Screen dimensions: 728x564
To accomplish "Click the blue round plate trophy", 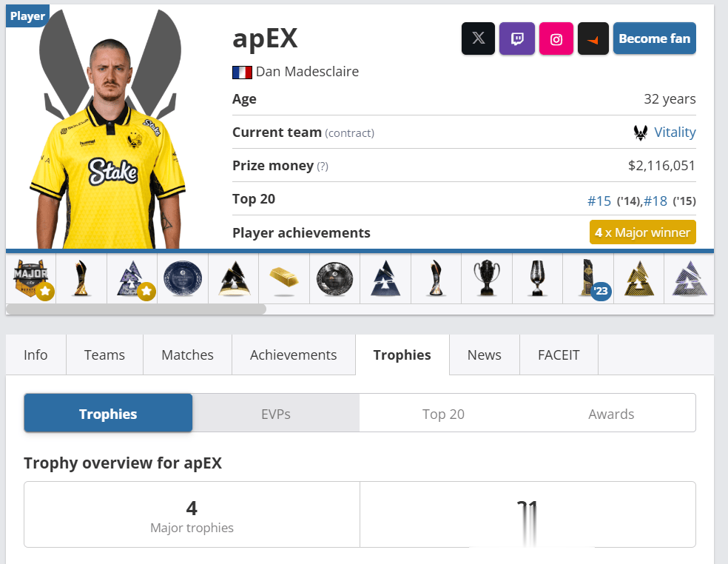I will click(x=183, y=279).
